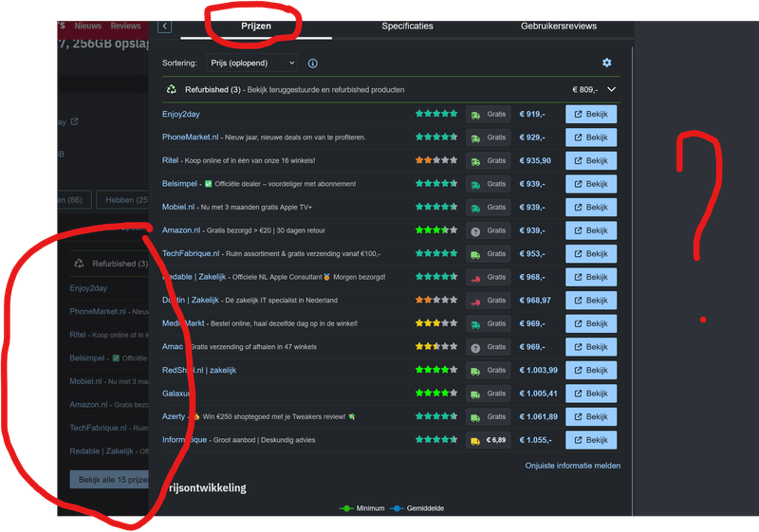Expand the Refurbished (3) section chevron

click(x=611, y=89)
